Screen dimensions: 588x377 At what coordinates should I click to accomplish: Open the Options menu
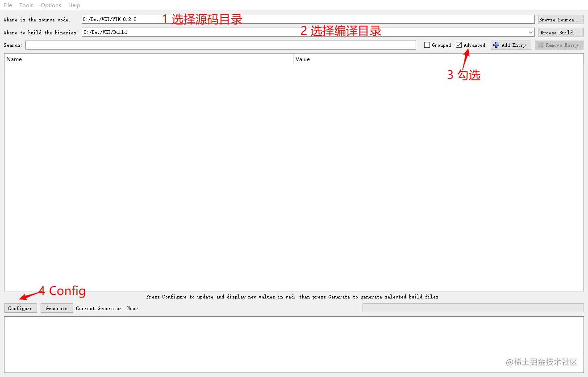(51, 5)
